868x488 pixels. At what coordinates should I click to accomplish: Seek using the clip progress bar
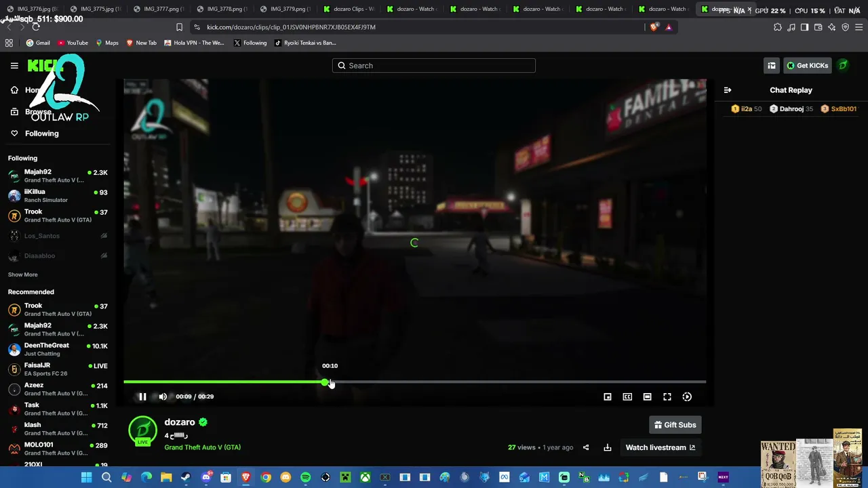pyautogui.click(x=414, y=382)
